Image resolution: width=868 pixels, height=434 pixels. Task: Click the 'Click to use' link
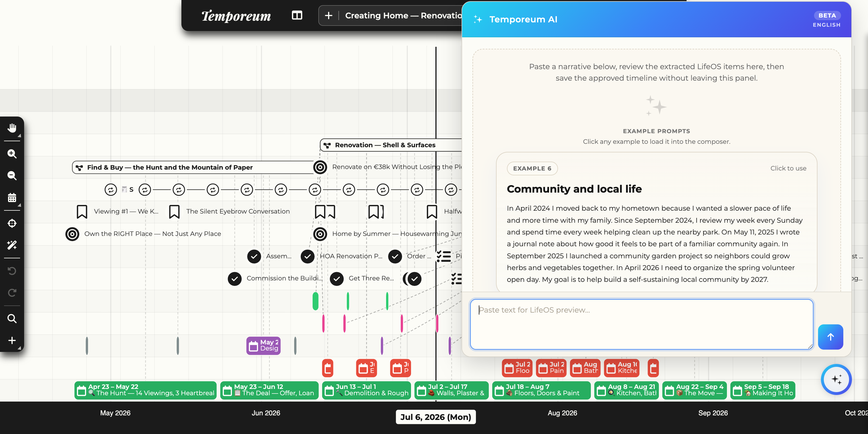pyautogui.click(x=788, y=168)
